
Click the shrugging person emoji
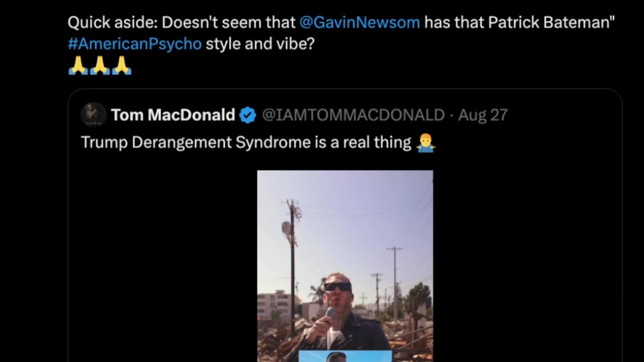tap(426, 143)
